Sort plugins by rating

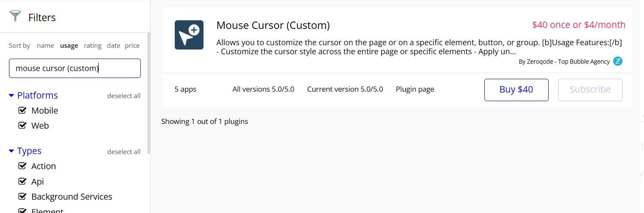coord(93,46)
